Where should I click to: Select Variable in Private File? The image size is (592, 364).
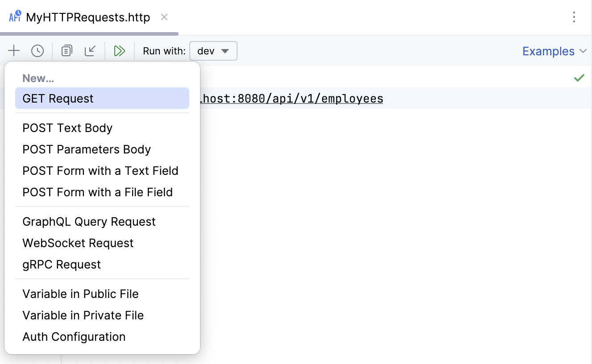coord(83,315)
